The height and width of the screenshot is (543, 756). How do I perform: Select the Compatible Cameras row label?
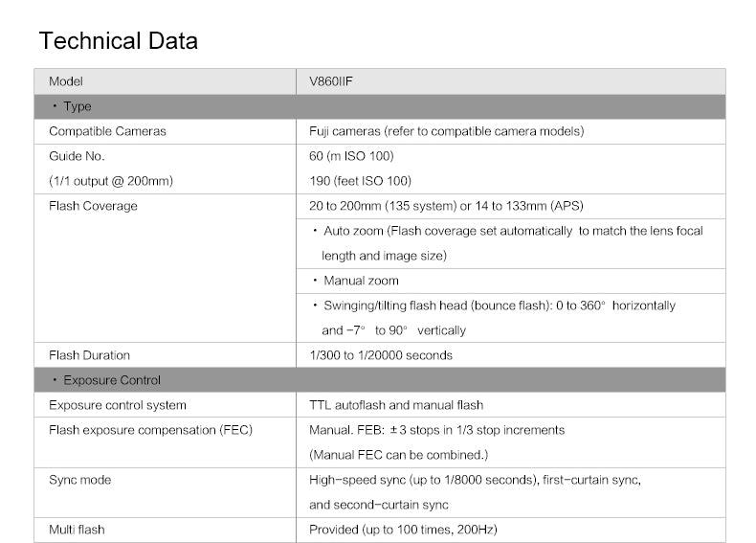coord(107,131)
